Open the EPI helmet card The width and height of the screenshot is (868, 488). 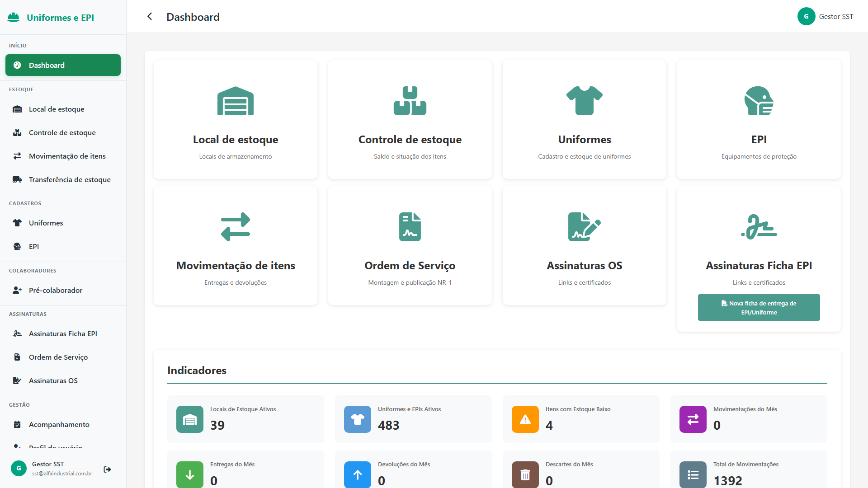pos(759,120)
